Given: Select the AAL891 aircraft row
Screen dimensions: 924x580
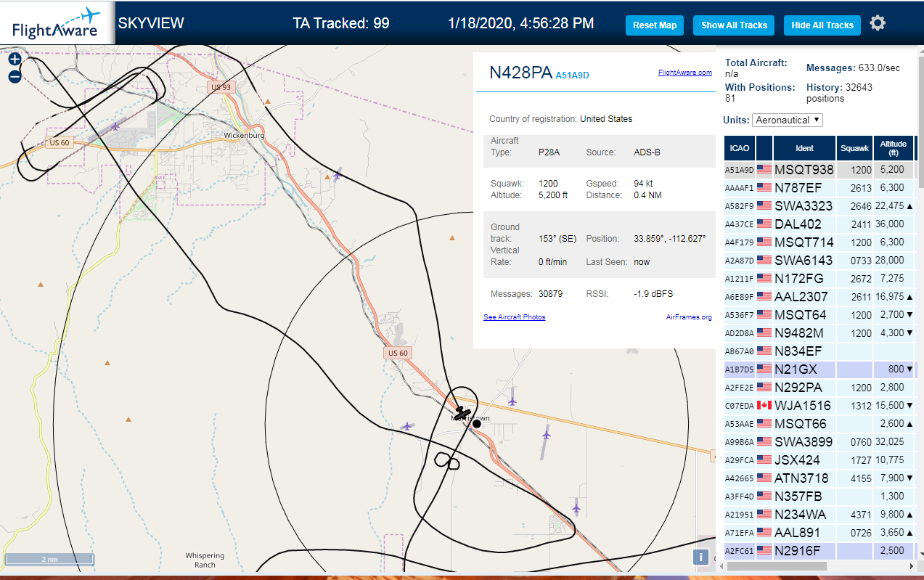Looking at the screenshot, I should tap(819, 532).
